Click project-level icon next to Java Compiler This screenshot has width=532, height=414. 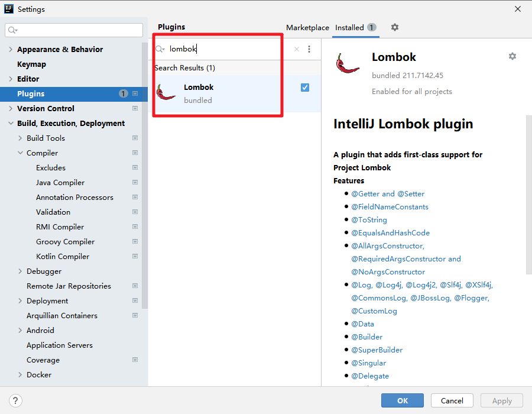point(135,183)
